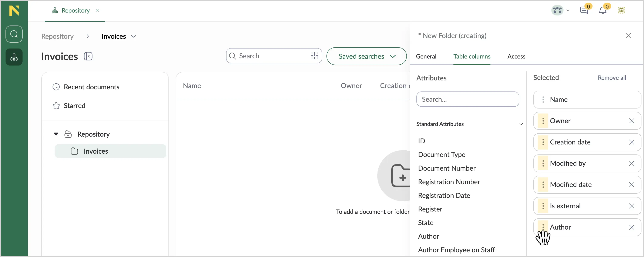Sort by the Owner column header
644x257 pixels.
tap(351, 86)
